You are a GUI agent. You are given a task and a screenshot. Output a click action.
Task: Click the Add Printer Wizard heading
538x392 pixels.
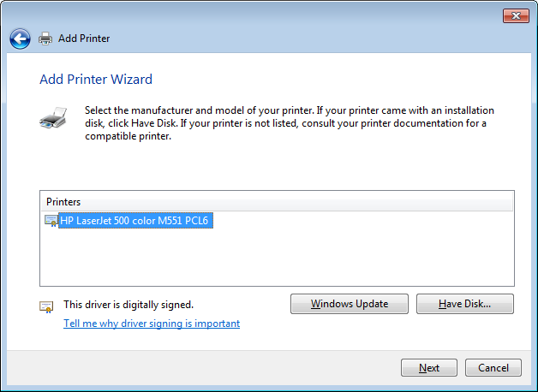(x=96, y=80)
